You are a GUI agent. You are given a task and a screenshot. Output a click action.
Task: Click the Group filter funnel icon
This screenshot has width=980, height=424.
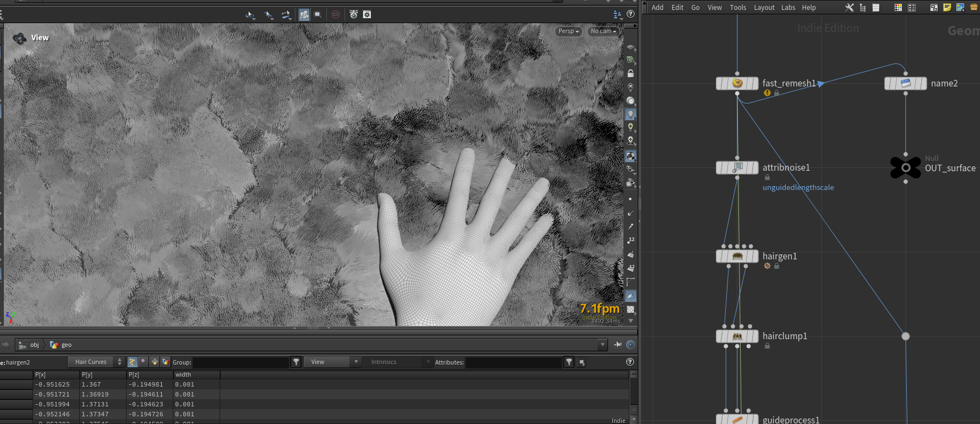click(x=296, y=362)
